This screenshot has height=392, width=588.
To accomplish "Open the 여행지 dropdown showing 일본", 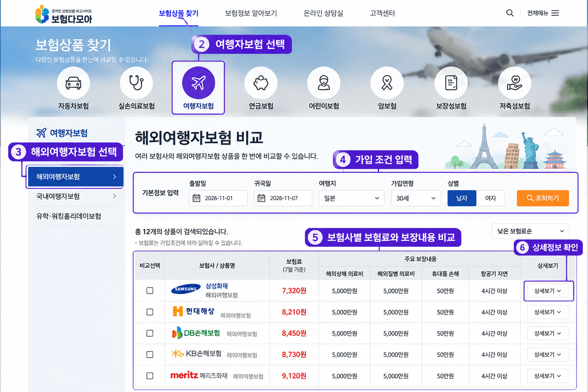I will (x=351, y=198).
